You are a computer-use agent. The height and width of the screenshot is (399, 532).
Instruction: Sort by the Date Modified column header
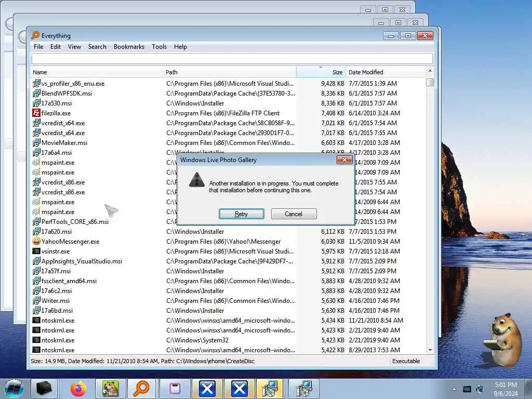[386, 72]
